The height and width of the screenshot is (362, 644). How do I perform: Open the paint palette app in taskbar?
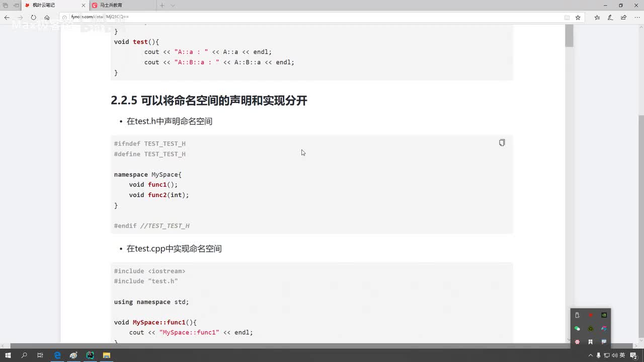click(x=73, y=355)
